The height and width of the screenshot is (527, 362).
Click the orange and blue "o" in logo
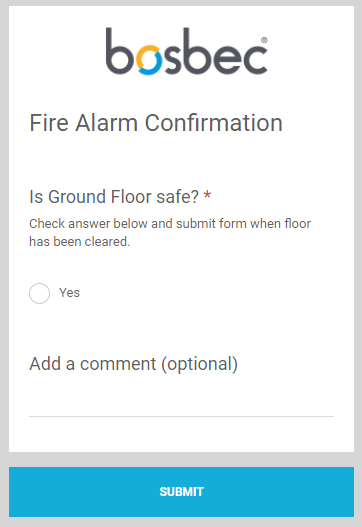click(x=149, y=61)
